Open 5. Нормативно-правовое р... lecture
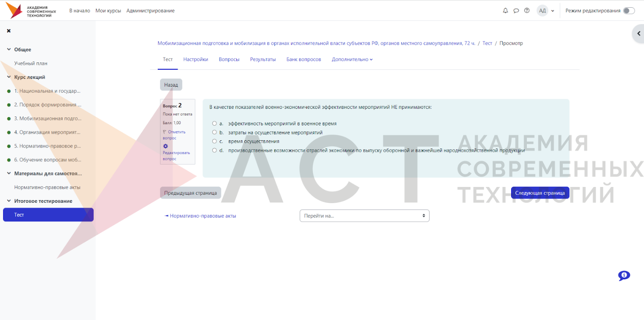Viewport: 644px width, 320px height. click(47, 146)
